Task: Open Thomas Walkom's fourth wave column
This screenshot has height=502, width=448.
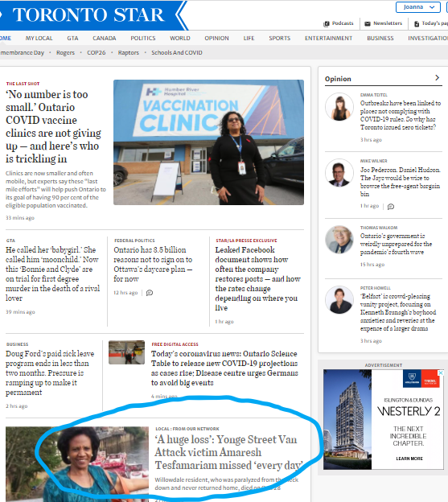Action: tap(397, 244)
